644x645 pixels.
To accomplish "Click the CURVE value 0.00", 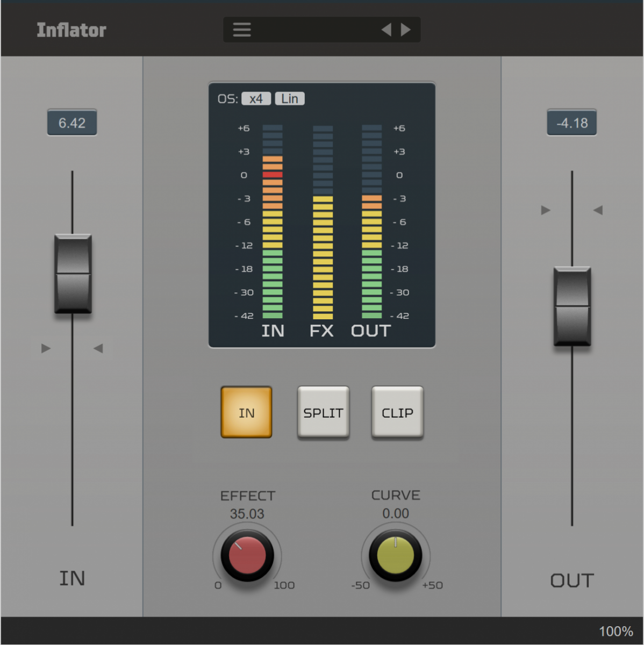I will 396,514.
